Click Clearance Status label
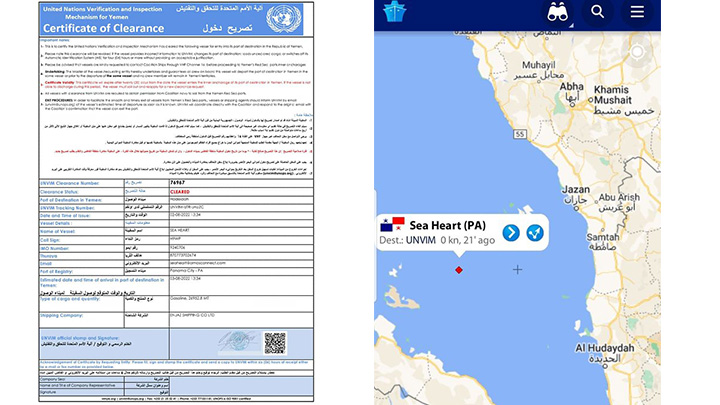 point(59,192)
